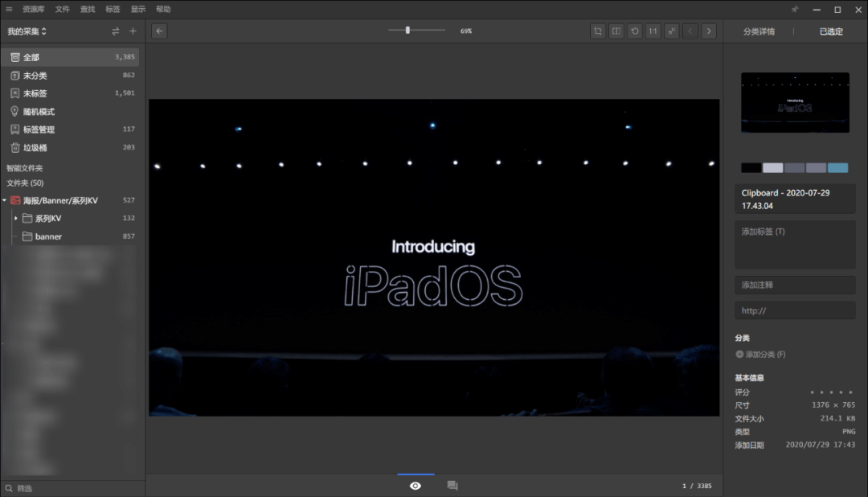Open the 我的采集 library switcher dropdown
Screen dimensions: 868x497
point(27,31)
